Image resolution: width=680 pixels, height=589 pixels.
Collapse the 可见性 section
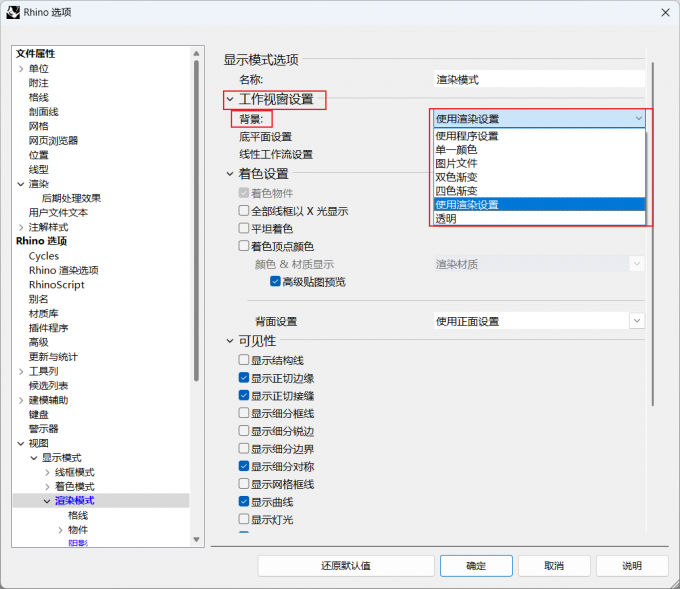(230, 341)
